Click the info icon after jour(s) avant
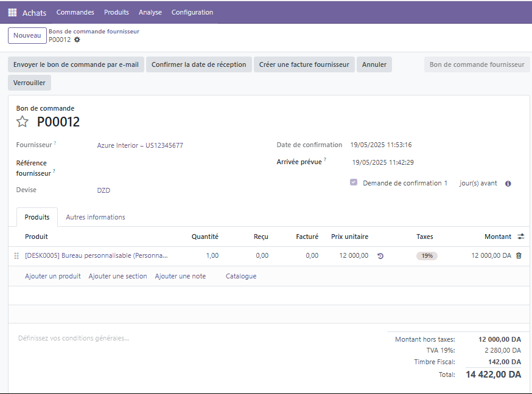 coord(508,184)
